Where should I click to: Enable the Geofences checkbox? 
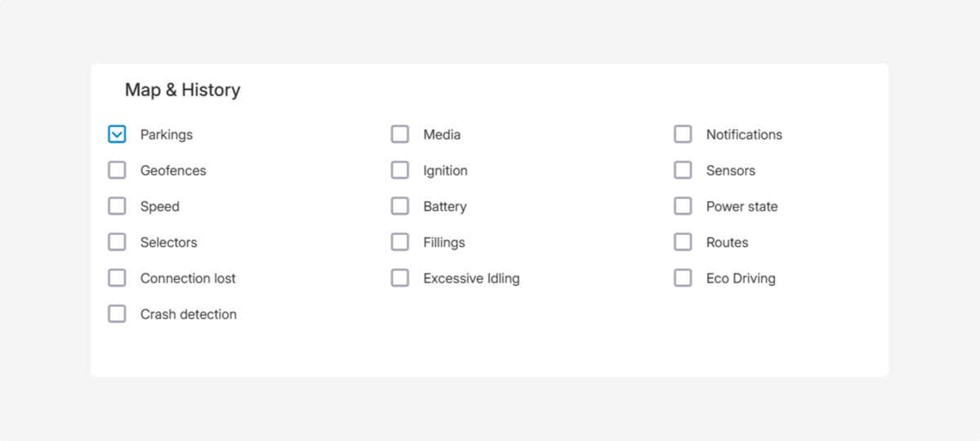pos(117,170)
